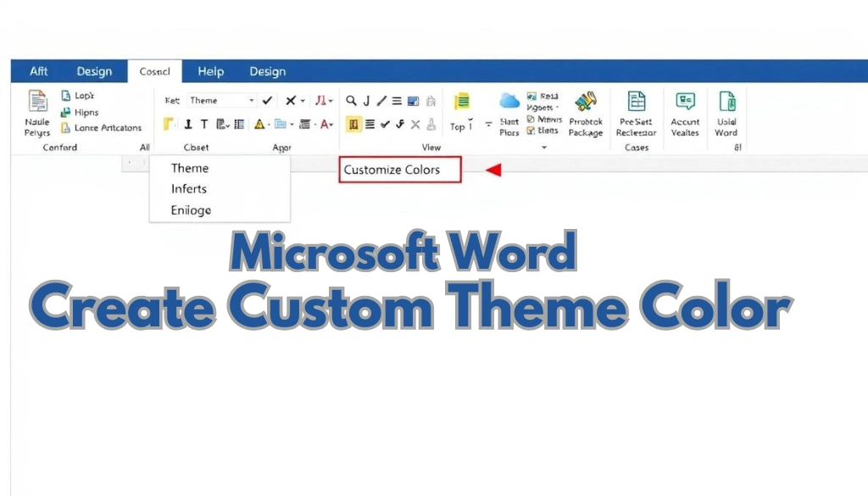Click the yellow warning triangle icon
868x496 pixels.
(x=259, y=124)
